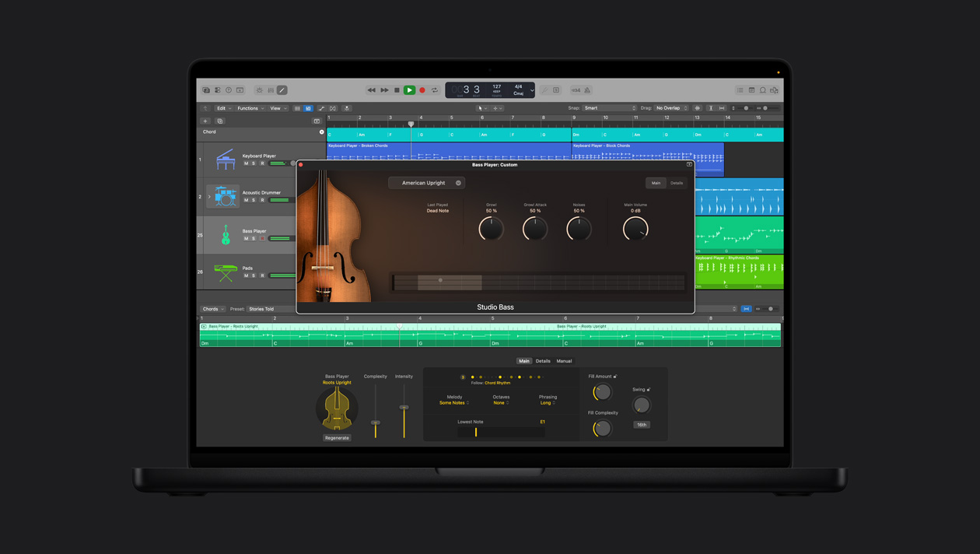Switch to the Details tab in Bass Player plugin
980x554 pixels.
(676, 183)
